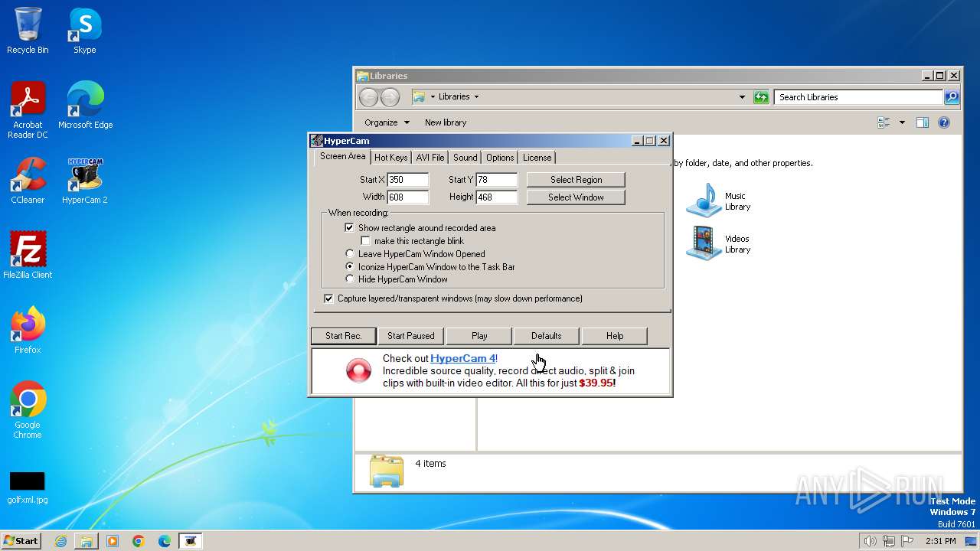Click the Select Region button
Image resolution: width=980 pixels, height=551 pixels.
[576, 180]
